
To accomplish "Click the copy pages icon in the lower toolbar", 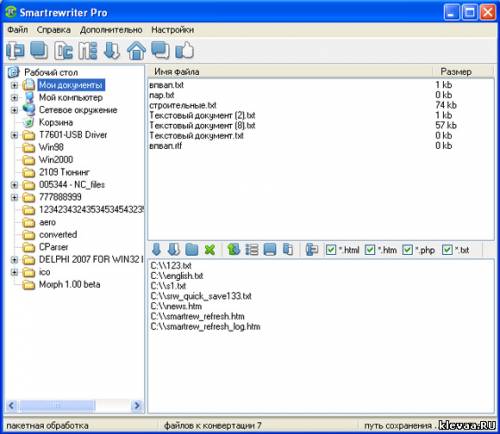I will click(x=288, y=250).
